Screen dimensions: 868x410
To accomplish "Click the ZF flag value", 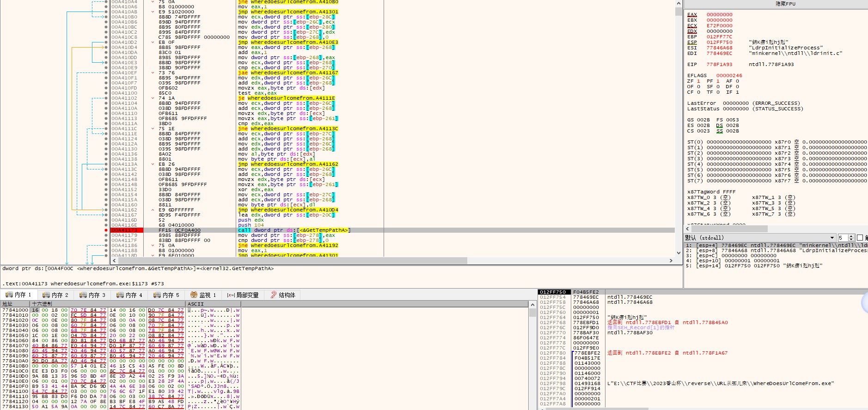I will tap(698, 81).
